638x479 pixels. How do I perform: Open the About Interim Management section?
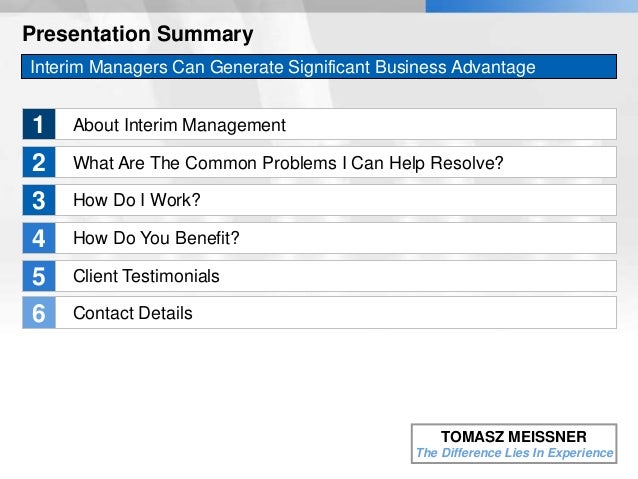pyautogui.click(x=179, y=125)
